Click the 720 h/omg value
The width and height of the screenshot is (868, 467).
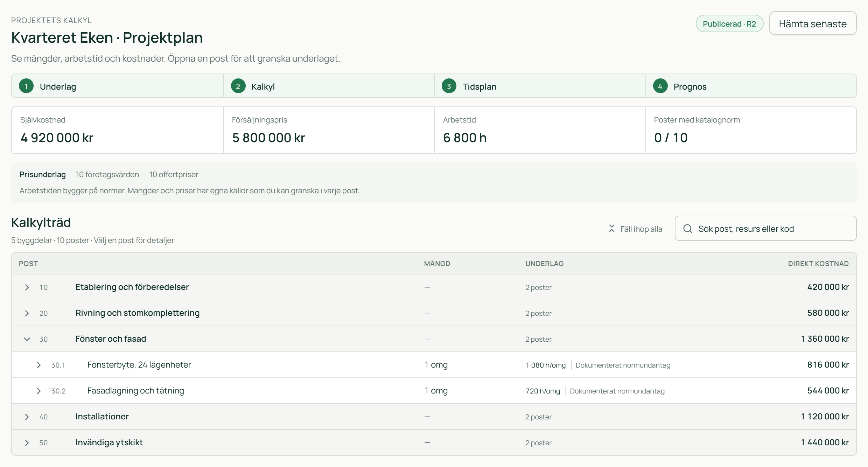click(x=543, y=391)
